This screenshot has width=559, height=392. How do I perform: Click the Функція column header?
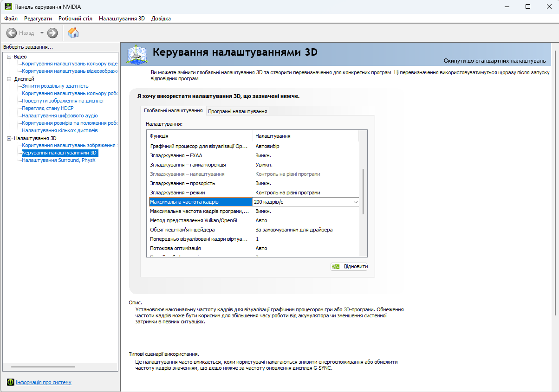(x=200, y=136)
